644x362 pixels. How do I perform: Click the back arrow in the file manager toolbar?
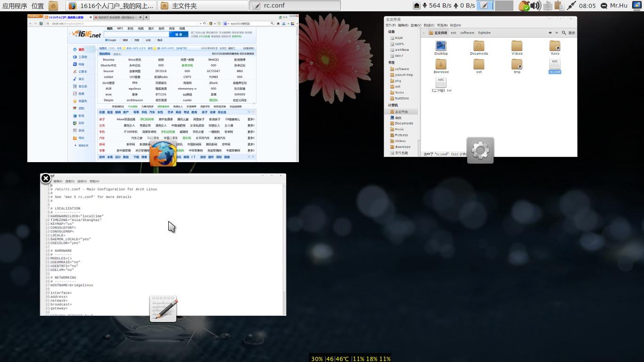(550, 33)
